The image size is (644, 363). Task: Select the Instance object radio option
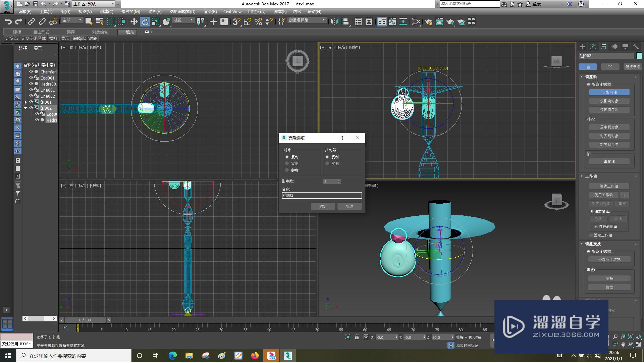(x=287, y=163)
